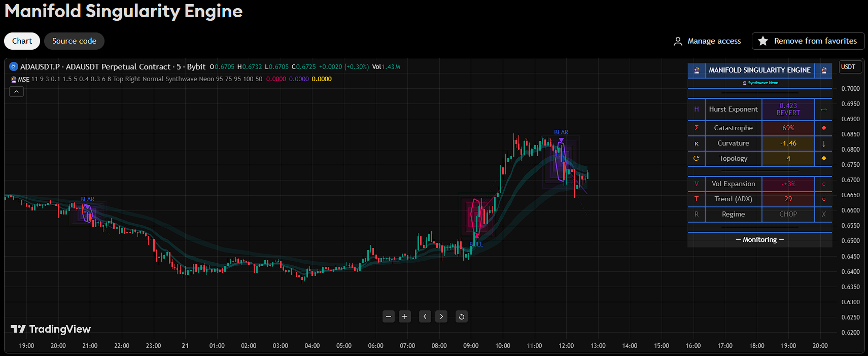Click the Hurst double-arrow icon
Image resolution: width=868 pixels, height=356 pixels.
point(823,109)
